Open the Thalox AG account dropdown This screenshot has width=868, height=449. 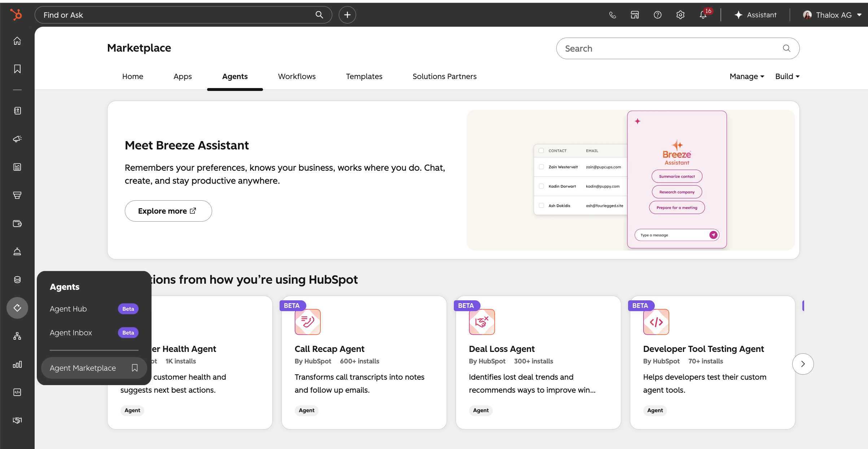coord(833,15)
